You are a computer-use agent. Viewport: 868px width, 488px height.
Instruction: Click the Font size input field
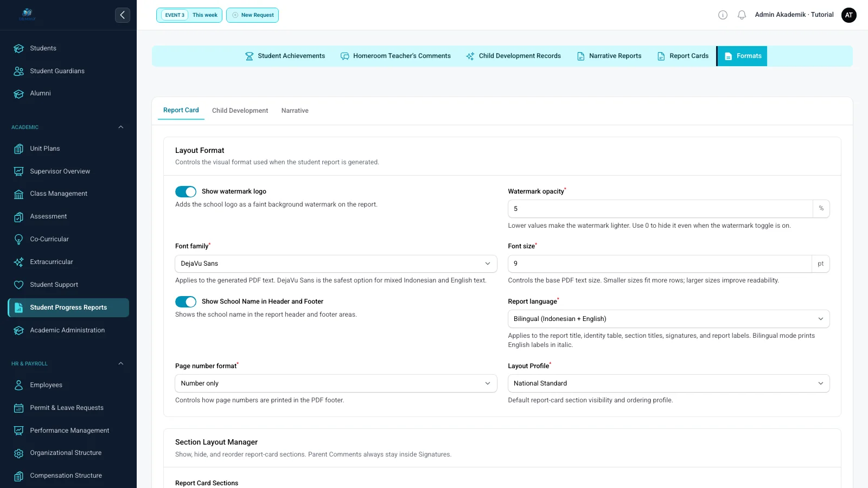660,264
